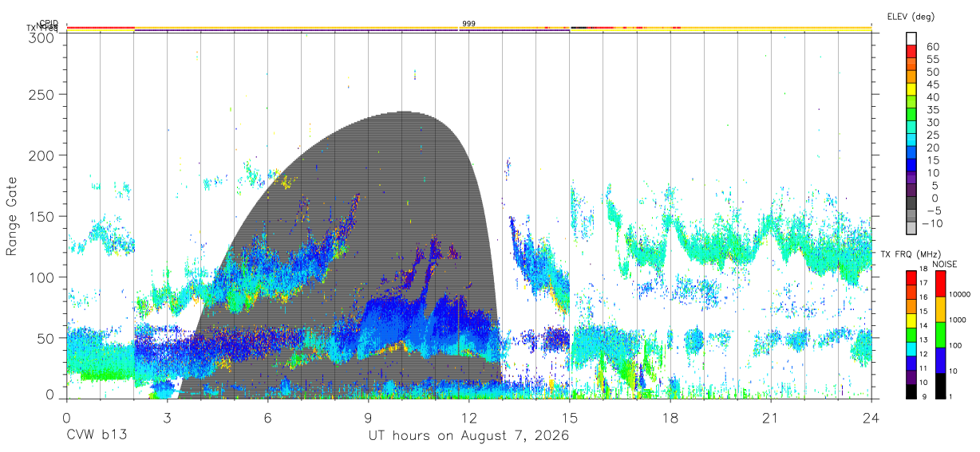Click the 24 tick on UT hours axis
The width and height of the screenshot is (980, 452).
pos(871,417)
